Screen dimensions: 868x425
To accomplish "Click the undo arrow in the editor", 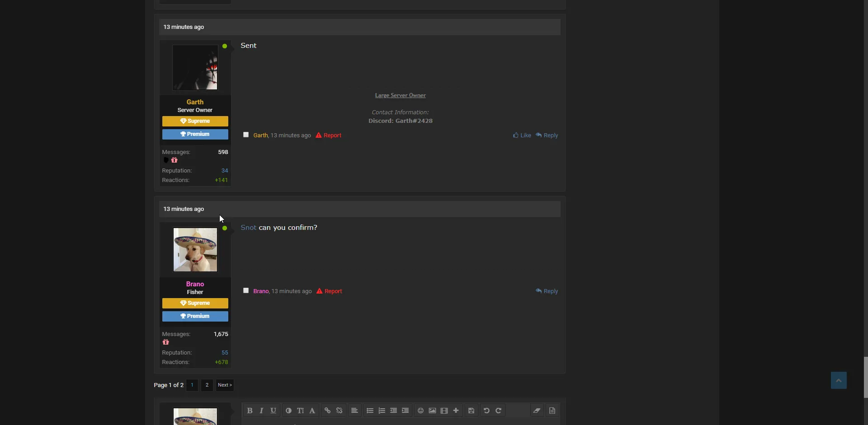I will 486,411.
